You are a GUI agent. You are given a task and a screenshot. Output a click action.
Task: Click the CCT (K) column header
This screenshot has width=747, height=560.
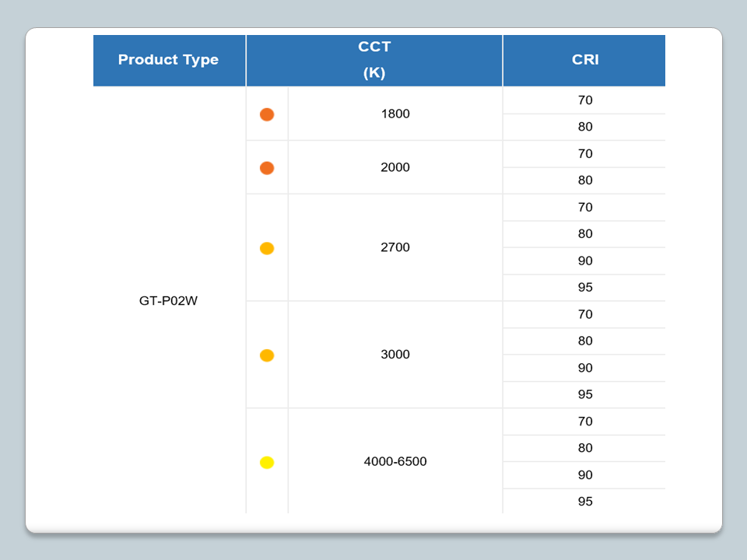374,60
